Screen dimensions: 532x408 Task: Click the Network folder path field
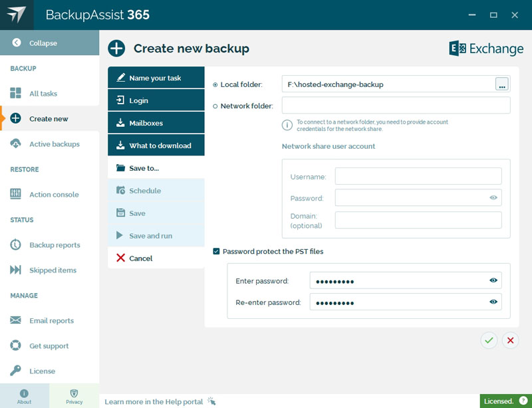(x=396, y=106)
